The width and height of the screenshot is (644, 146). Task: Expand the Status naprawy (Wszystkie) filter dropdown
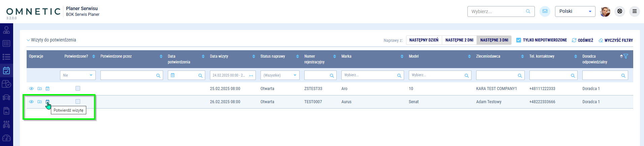click(280, 75)
